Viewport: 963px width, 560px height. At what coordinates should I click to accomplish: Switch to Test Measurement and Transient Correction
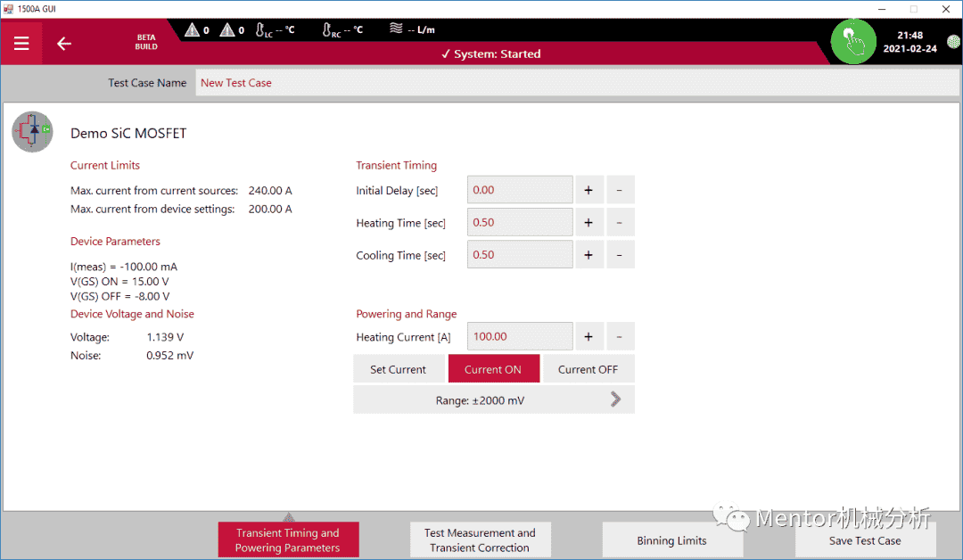(x=480, y=539)
